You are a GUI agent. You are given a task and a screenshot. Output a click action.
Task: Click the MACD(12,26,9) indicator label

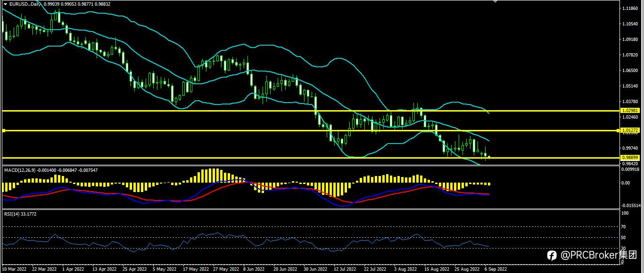click(x=20, y=169)
